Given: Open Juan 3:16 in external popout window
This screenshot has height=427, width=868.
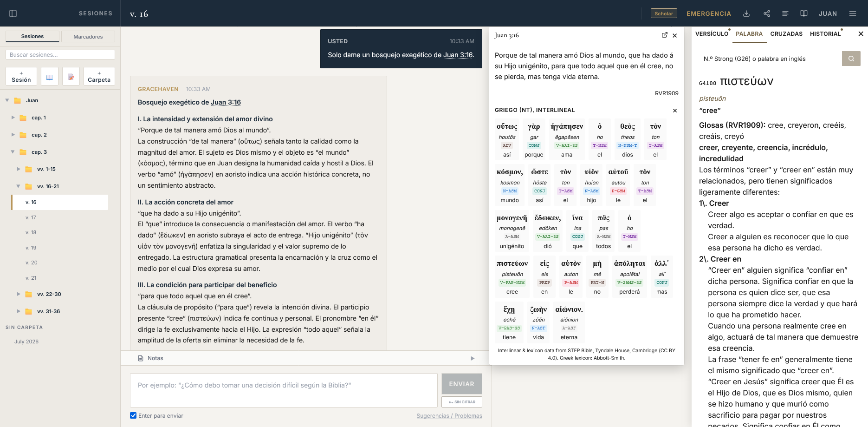Looking at the screenshot, I should (x=665, y=35).
